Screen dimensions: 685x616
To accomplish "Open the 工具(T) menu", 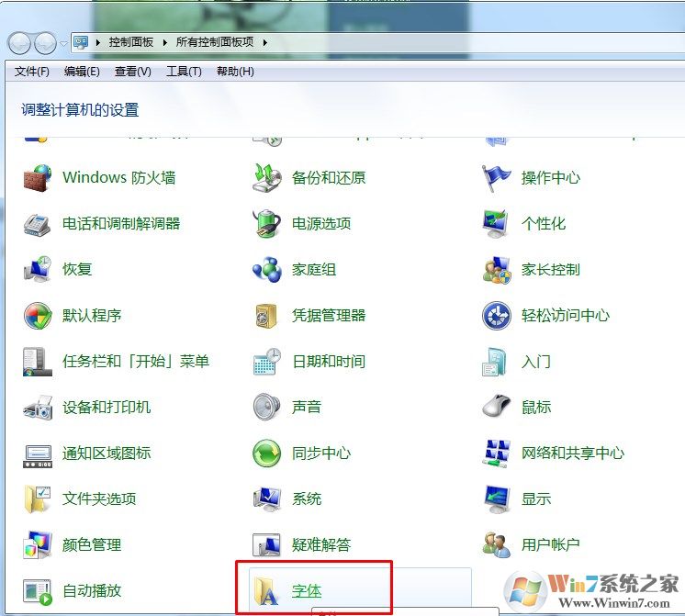I will 184,72.
